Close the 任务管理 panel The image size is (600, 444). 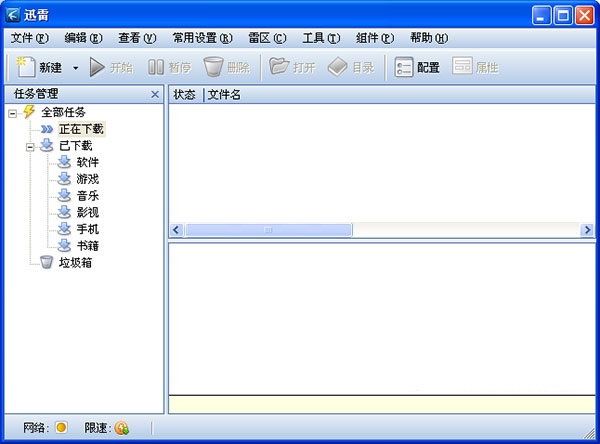[155, 94]
